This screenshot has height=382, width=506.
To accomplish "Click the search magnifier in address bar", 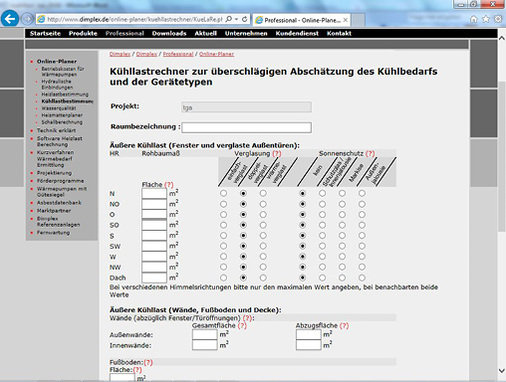I will pos(229,19).
